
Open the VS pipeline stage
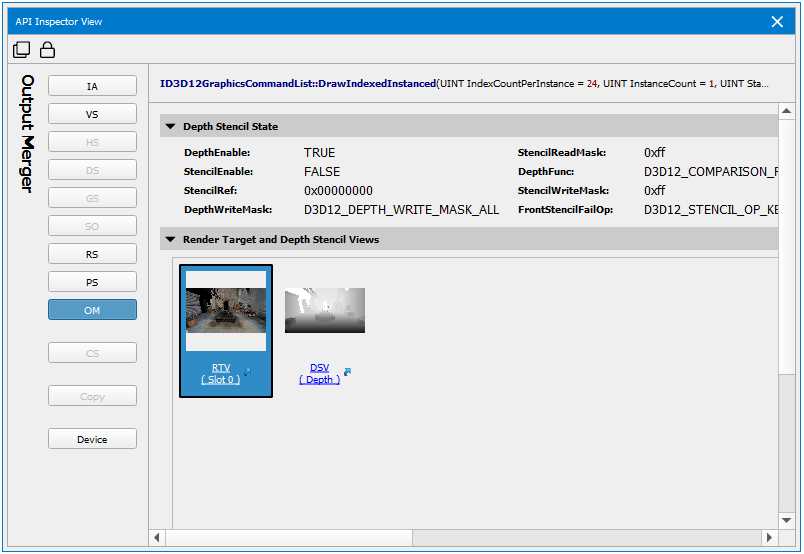(92, 114)
